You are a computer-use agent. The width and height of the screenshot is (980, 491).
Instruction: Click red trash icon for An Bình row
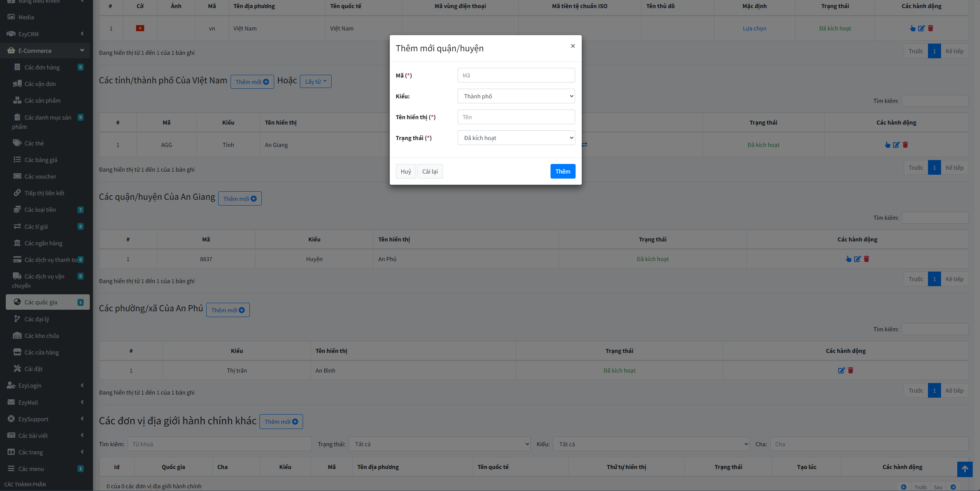[850, 370]
